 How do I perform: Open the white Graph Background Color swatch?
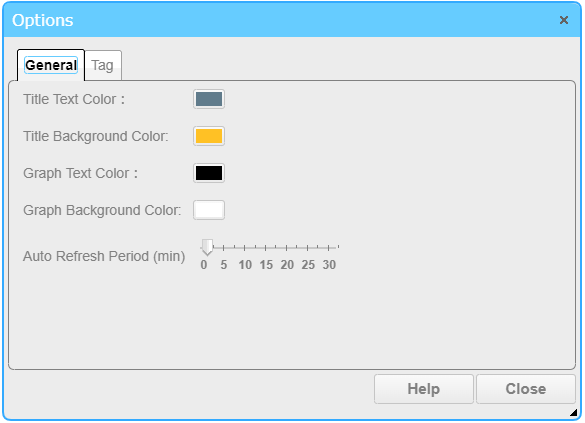click(209, 210)
